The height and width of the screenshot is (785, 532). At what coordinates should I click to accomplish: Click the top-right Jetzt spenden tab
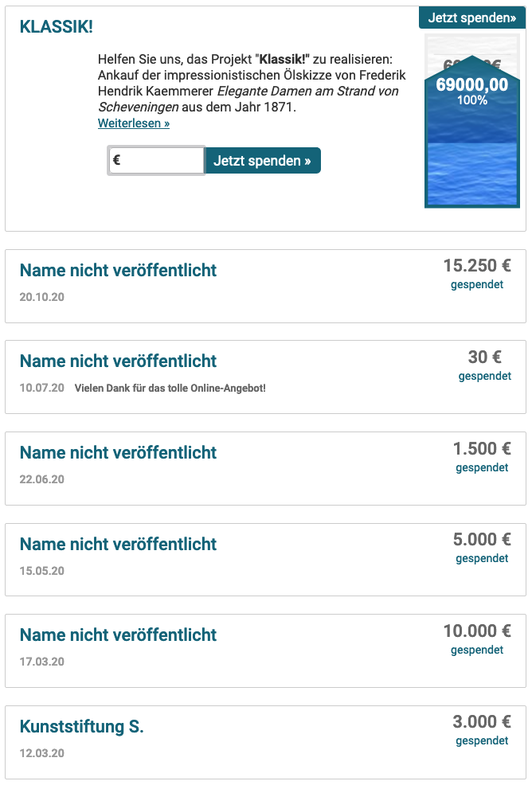pos(472,18)
